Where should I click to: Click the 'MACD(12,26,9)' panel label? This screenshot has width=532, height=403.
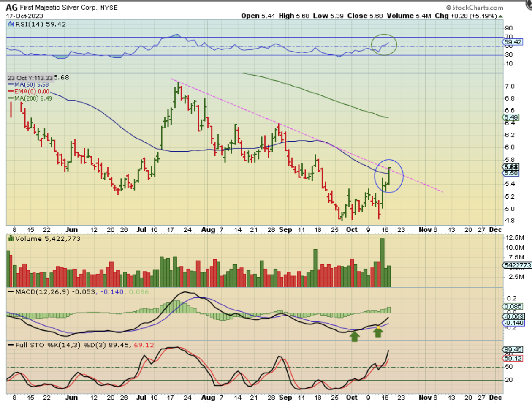click(x=42, y=292)
